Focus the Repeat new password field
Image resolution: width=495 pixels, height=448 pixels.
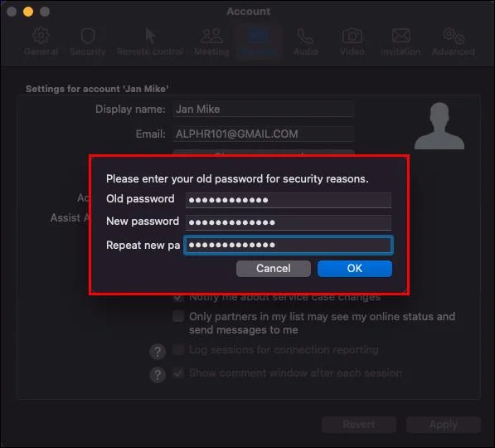coord(289,245)
